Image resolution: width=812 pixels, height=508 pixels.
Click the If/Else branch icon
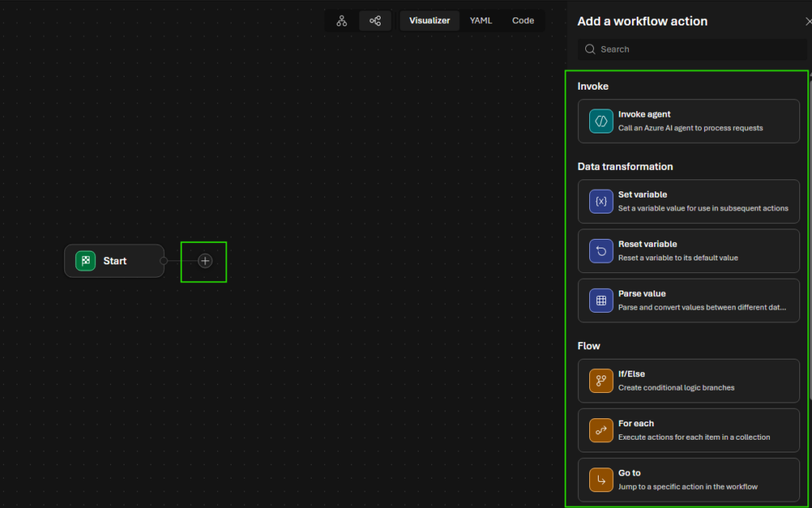(601, 381)
